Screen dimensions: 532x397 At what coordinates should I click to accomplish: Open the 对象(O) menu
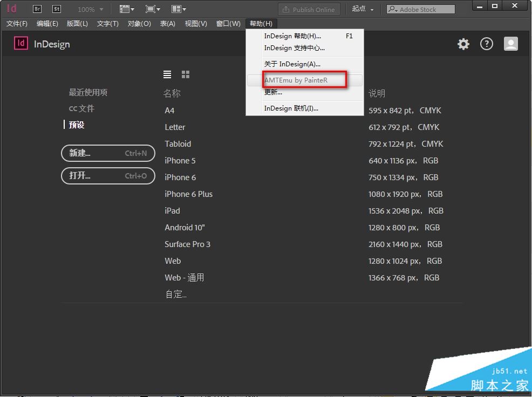[x=139, y=23]
